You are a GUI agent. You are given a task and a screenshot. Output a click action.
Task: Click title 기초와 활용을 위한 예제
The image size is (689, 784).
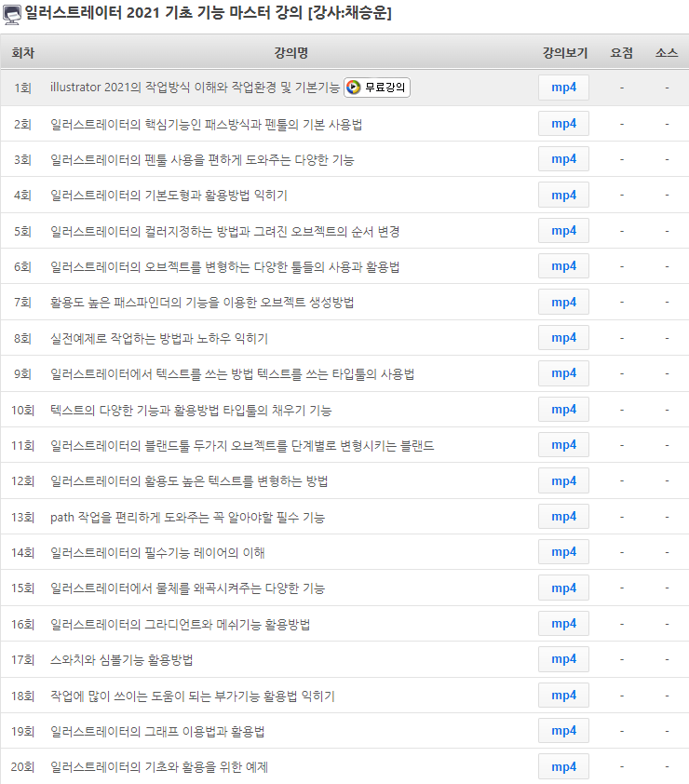pyautogui.click(x=159, y=767)
